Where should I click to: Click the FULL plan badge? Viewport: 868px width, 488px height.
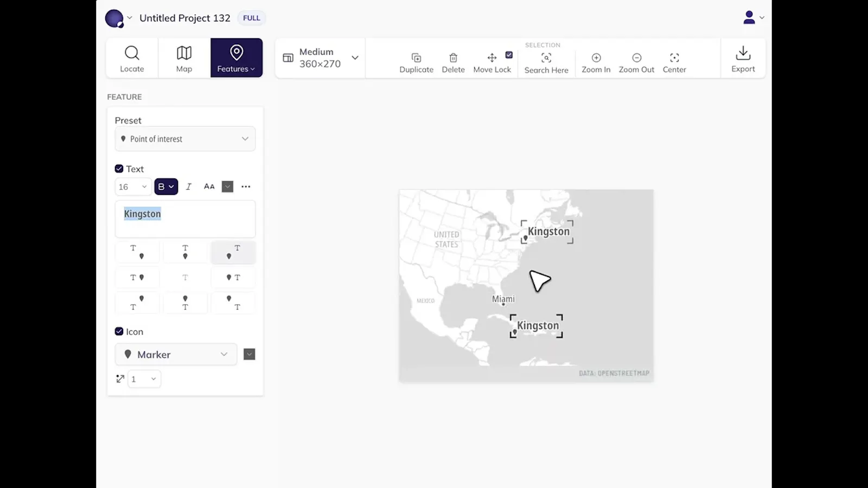[251, 18]
